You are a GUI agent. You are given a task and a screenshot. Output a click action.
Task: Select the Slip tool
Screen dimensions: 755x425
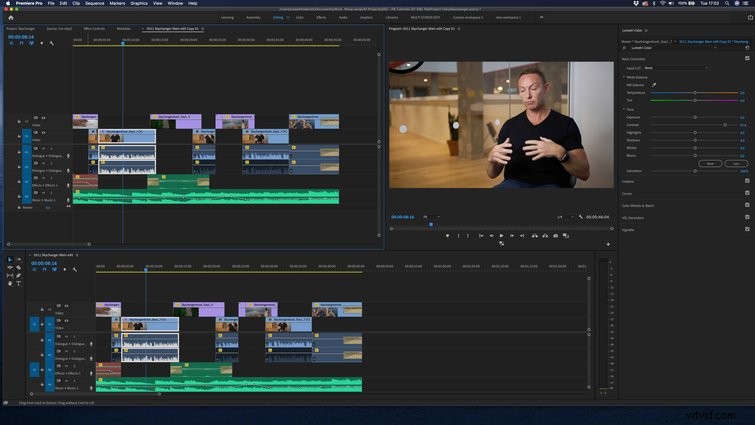click(x=10, y=275)
